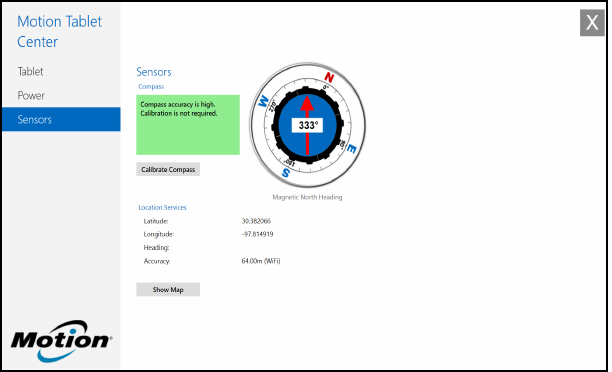Open the Power section

coord(31,96)
